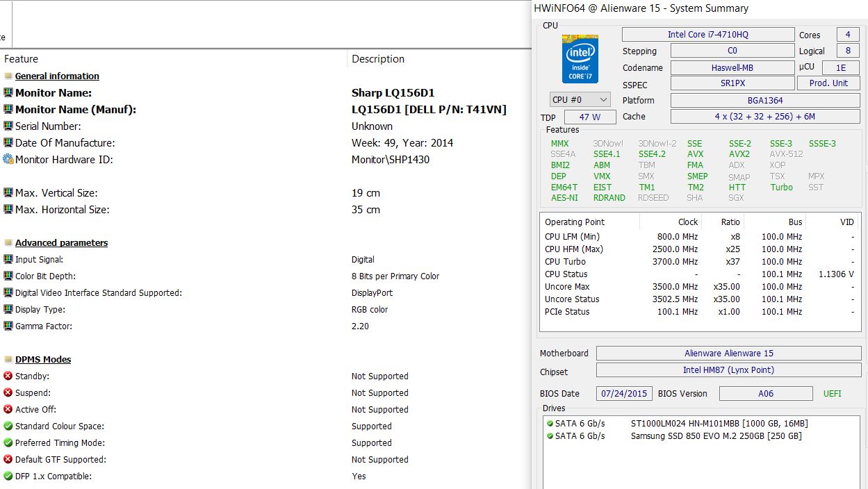The width and height of the screenshot is (868, 489).
Task: Click the Samsung SSD 850 EVO drive entry
Action: click(x=716, y=436)
